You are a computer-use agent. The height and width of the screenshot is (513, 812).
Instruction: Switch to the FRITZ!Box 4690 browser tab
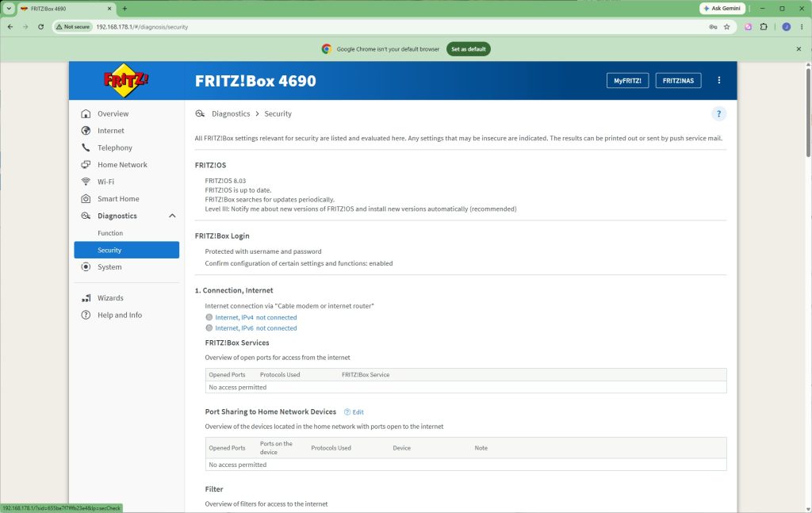click(x=67, y=9)
